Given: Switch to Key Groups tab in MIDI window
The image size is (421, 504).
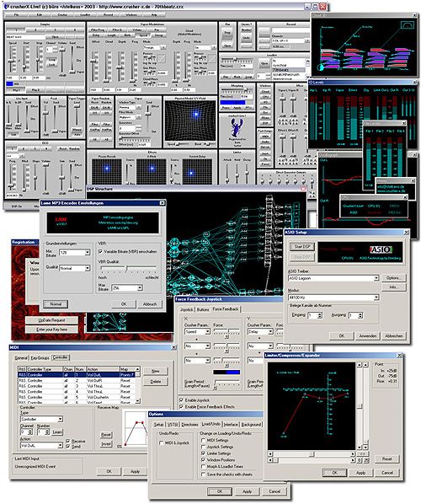Looking at the screenshot, I should pos(40,357).
